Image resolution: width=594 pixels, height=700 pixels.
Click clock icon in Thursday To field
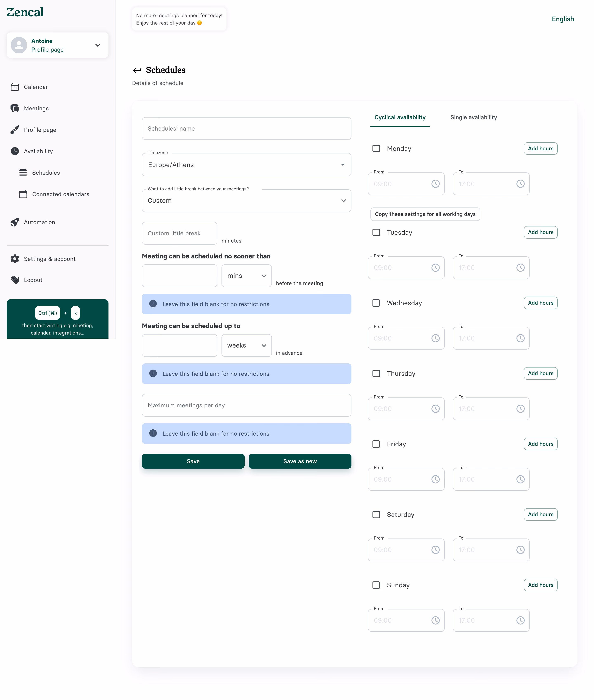pyautogui.click(x=520, y=409)
